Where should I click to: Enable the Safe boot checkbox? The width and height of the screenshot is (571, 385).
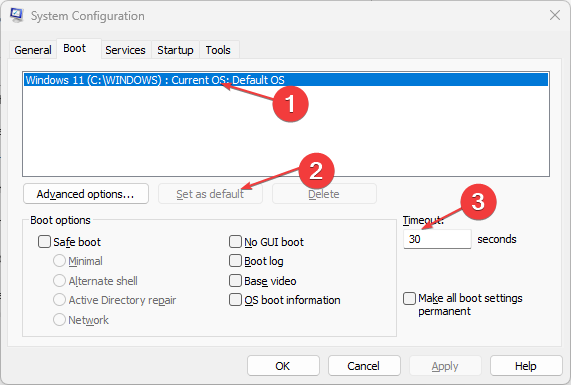click(44, 241)
